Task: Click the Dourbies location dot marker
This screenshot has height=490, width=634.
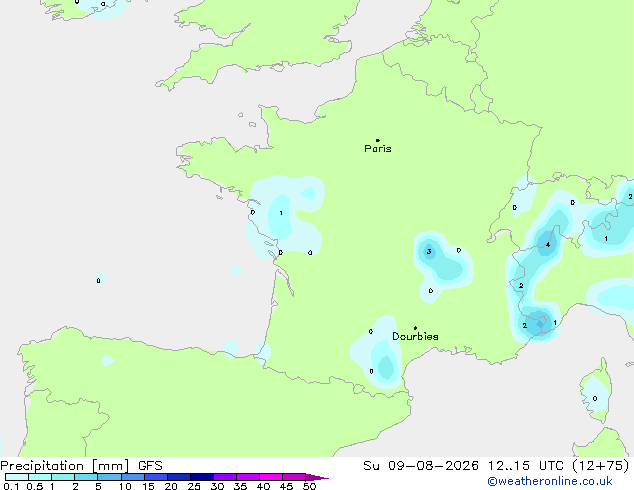Action: (415, 328)
